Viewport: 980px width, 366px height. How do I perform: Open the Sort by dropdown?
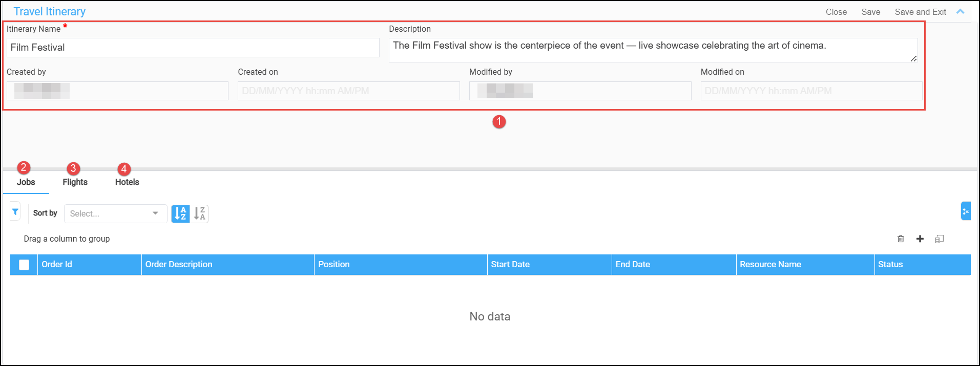[x=115, y=213]
